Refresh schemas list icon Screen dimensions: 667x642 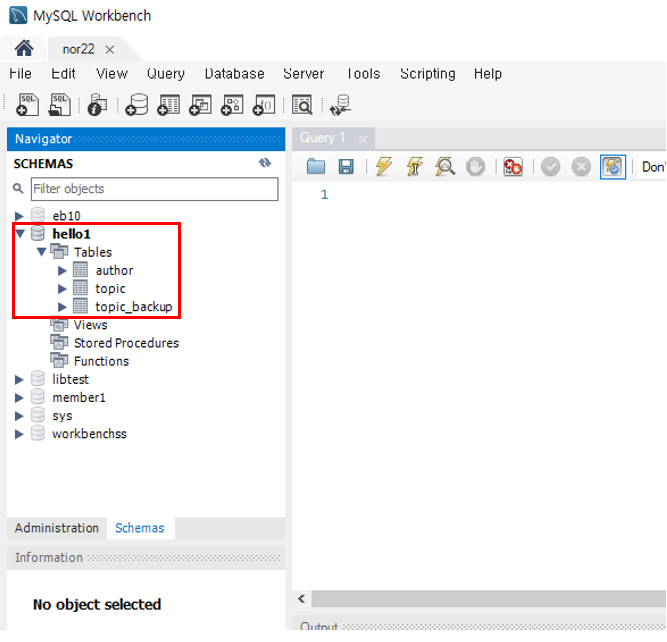(x=265, y=163)
